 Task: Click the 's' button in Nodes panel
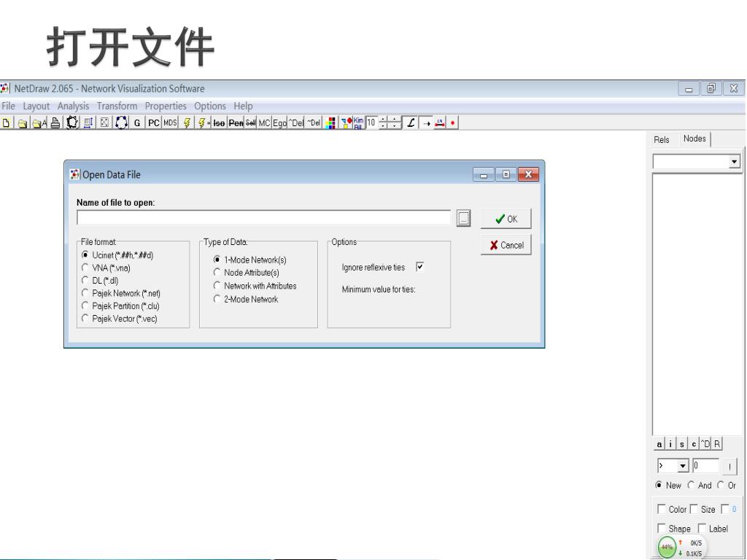coord(682,444)
